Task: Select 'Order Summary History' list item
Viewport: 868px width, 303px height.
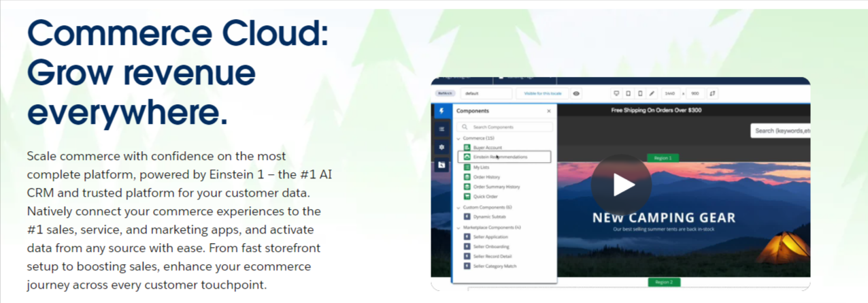Action: (497, 187)
